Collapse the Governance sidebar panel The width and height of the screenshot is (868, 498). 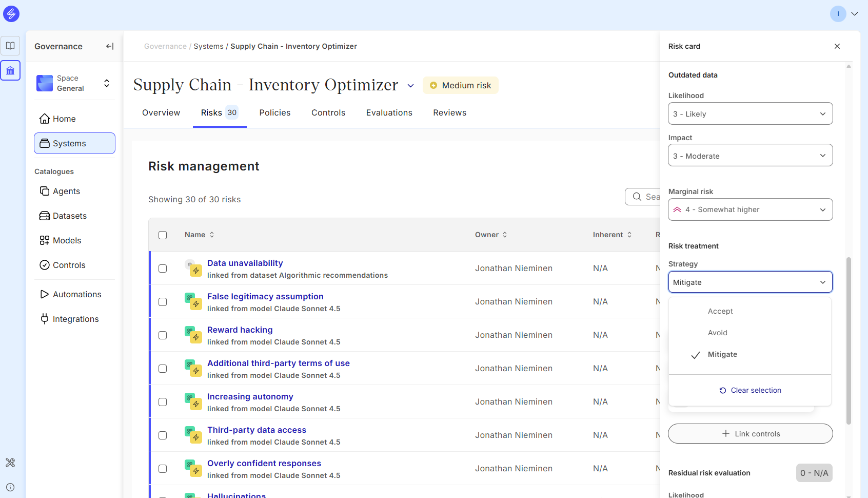(110, 46)
